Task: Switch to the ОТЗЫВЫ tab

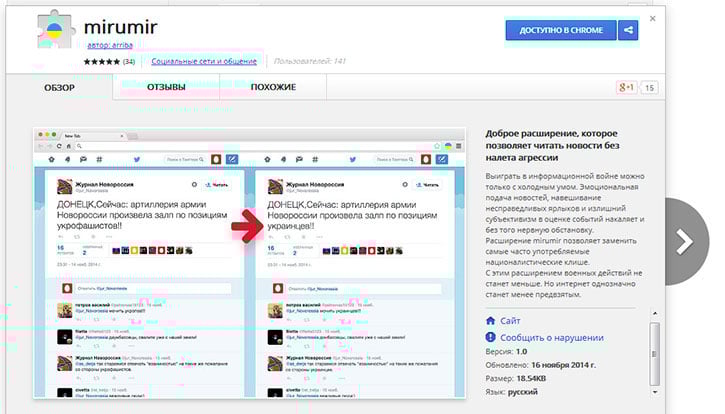Action: (x=166, y=88)
